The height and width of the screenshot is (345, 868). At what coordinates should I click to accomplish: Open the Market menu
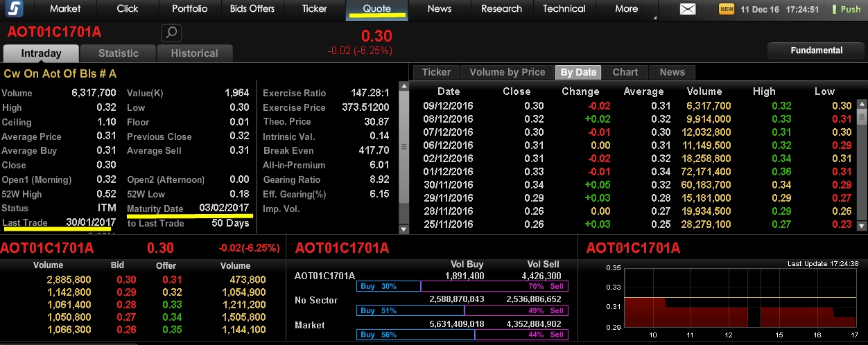point(65,9)
